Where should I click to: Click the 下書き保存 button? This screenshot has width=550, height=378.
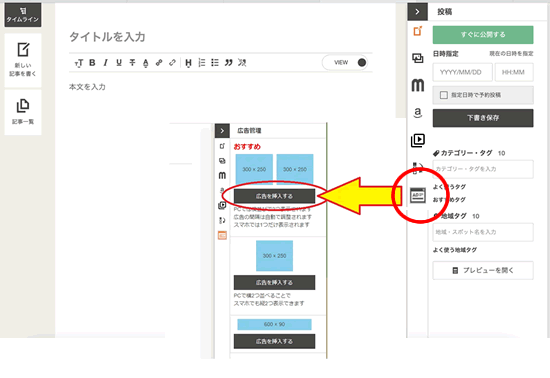(483, 118)
